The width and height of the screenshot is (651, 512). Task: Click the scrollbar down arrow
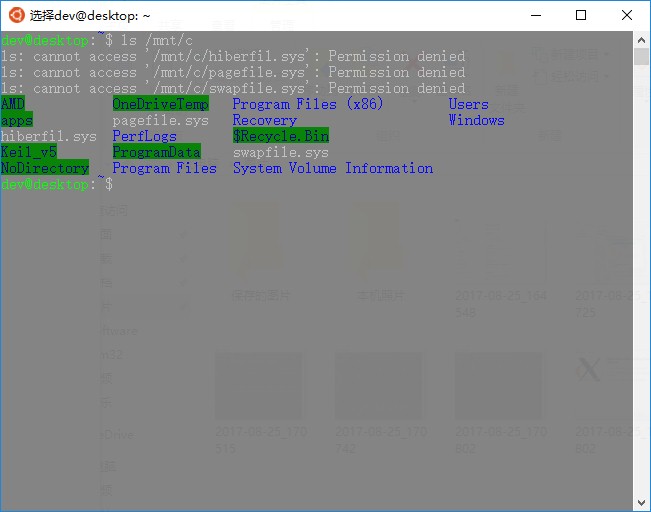642,503
